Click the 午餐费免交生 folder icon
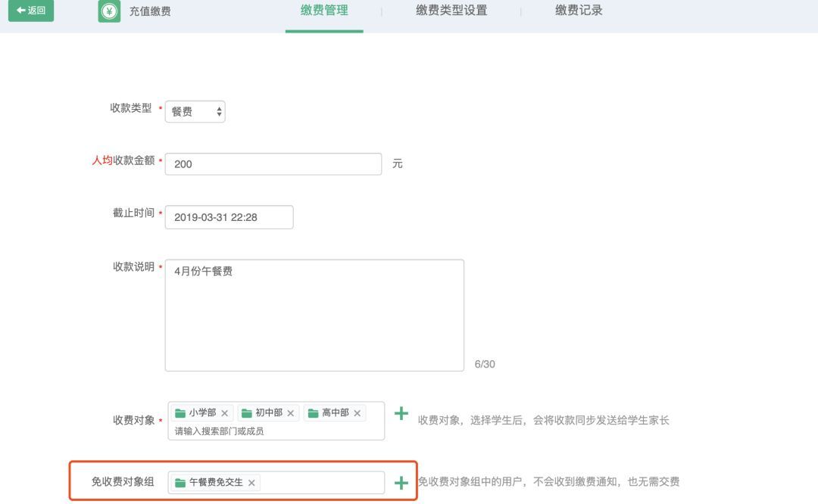 pyautogui.click(x=180, y=483)
